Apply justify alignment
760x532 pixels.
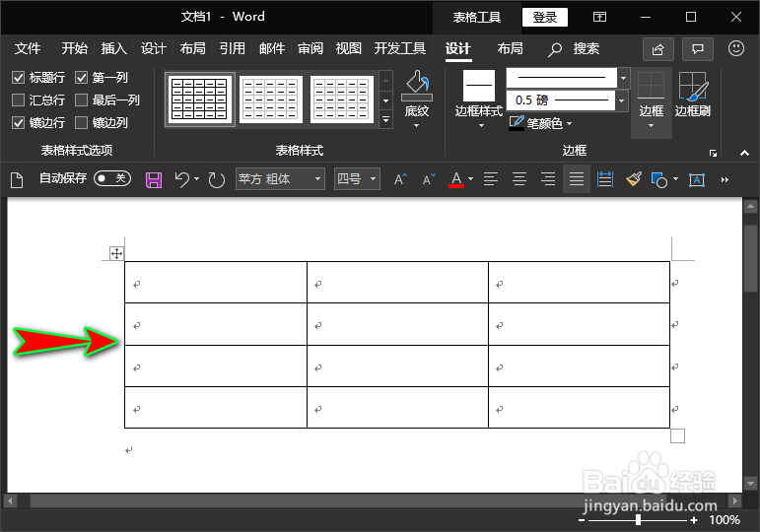click(577, 179)
